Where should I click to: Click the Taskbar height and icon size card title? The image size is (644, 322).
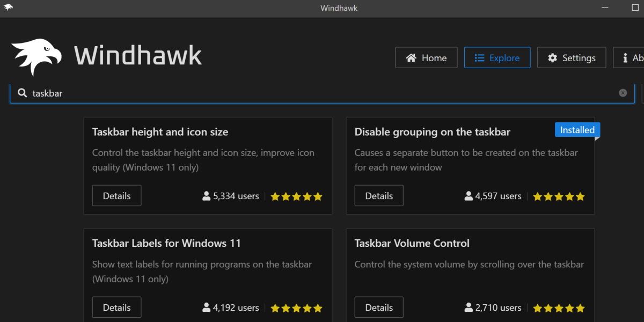(160, 131)
